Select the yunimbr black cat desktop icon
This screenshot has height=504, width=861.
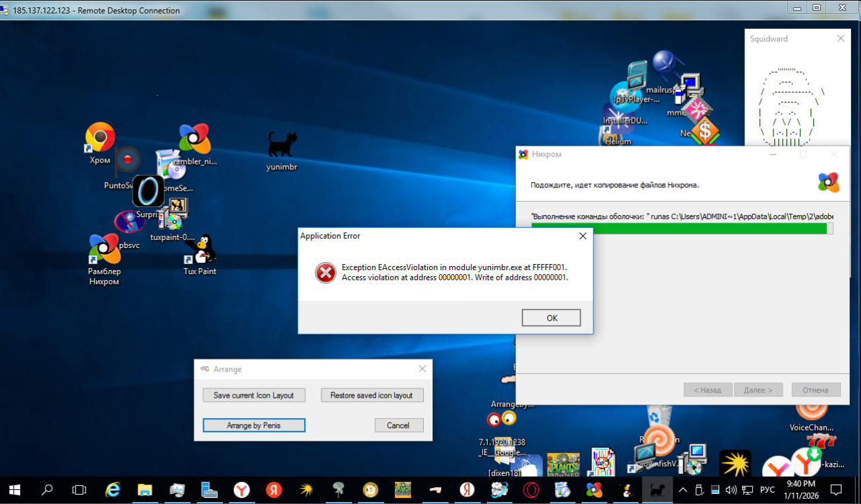coord(282,151)
